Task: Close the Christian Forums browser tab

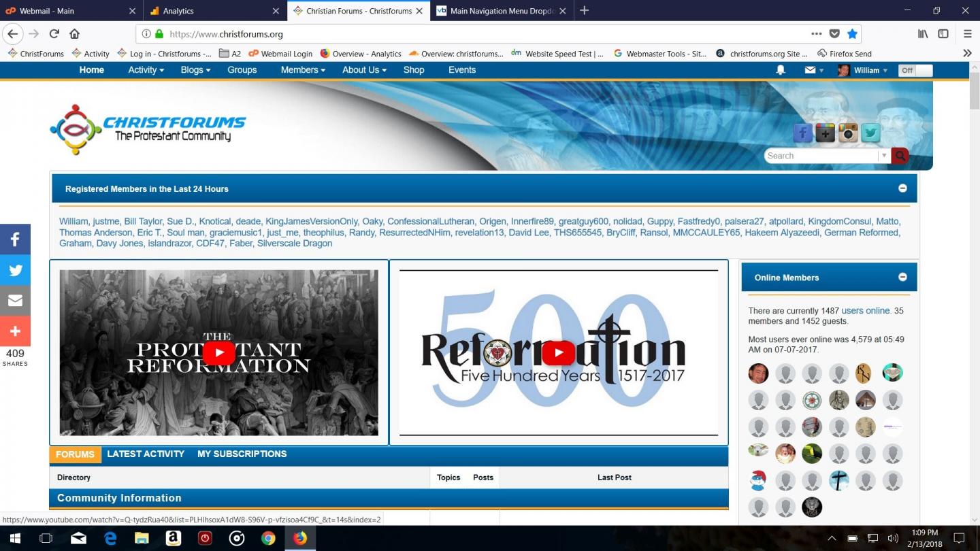Action: (420, 11)
